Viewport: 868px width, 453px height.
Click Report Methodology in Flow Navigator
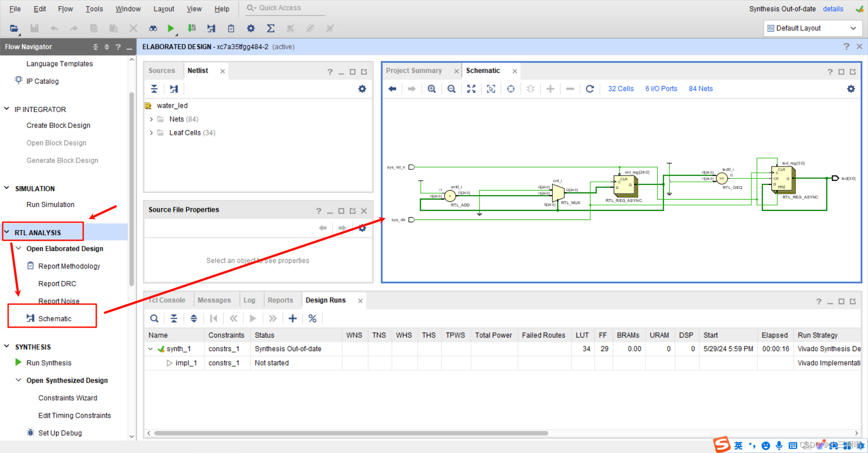[x=69, y=266]
